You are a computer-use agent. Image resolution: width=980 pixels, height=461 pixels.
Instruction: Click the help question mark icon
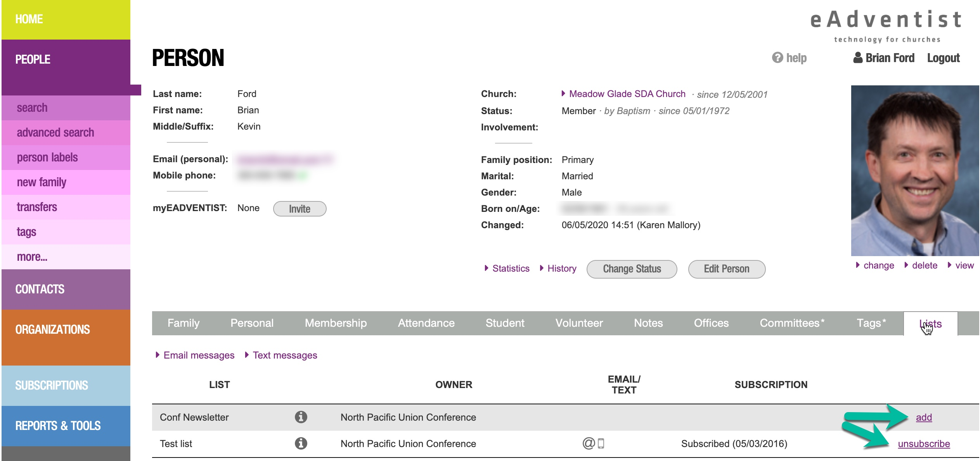(x=777, y=57)
